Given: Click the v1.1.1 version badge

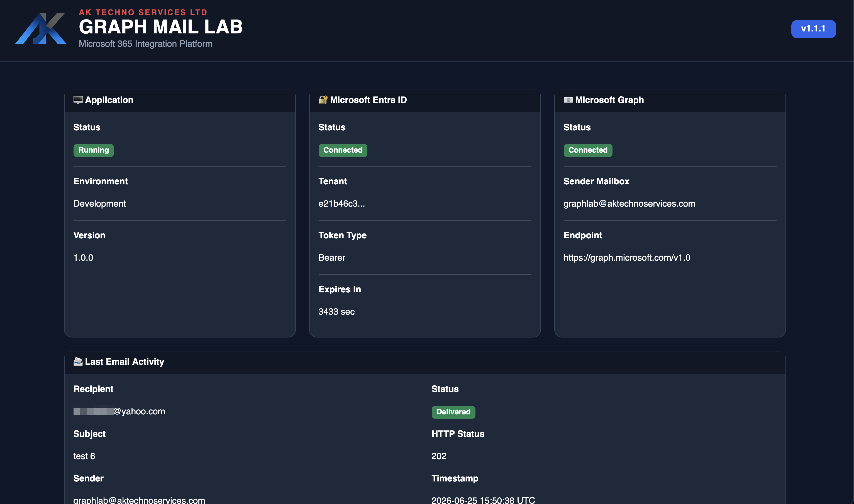Looking at the screenshot, I should 813,29.
